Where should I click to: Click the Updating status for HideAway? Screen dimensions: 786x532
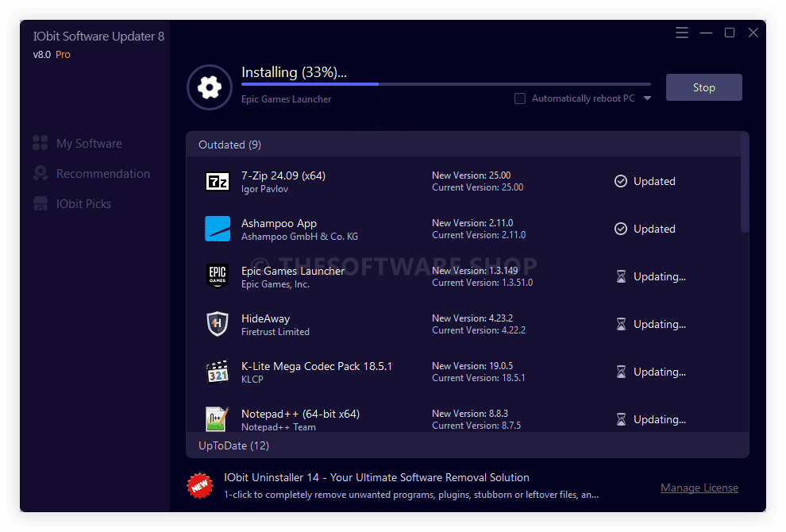click(660, 324)
